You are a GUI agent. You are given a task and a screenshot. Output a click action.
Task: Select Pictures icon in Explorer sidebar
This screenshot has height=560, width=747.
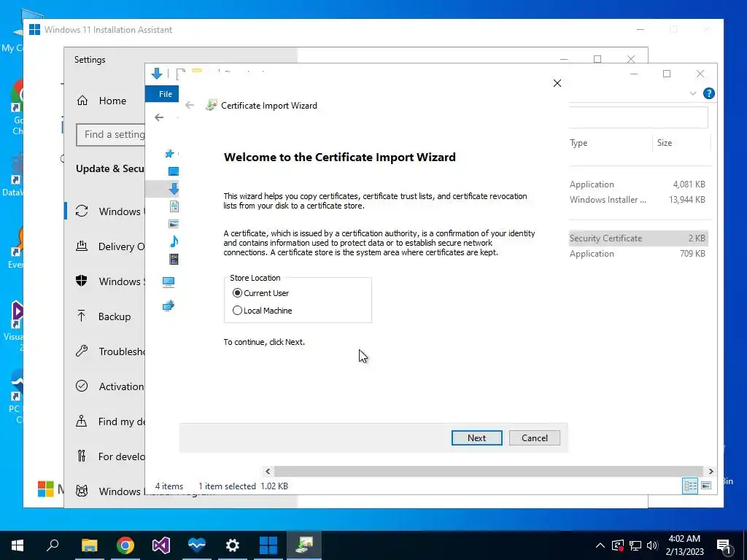click(174, 224)
